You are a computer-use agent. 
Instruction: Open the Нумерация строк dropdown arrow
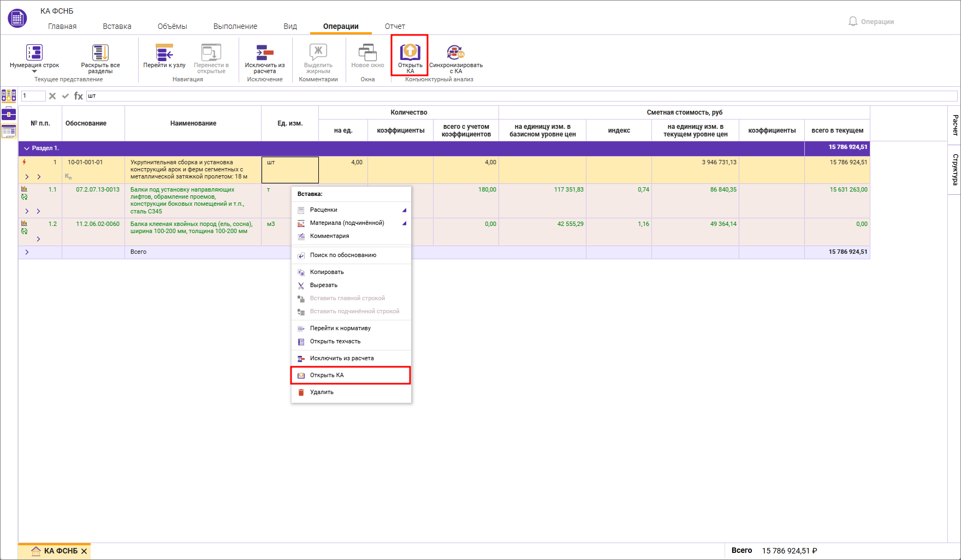(34, 72)
